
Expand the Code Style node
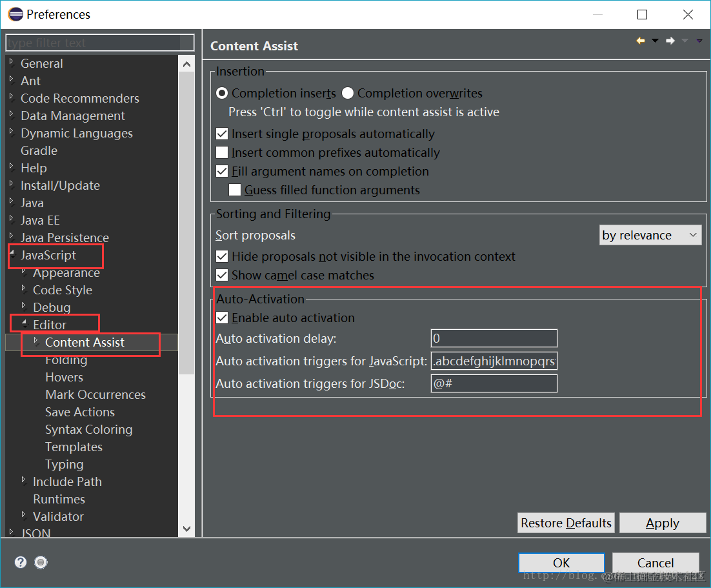pyautogui.click(x=24, y=289)
